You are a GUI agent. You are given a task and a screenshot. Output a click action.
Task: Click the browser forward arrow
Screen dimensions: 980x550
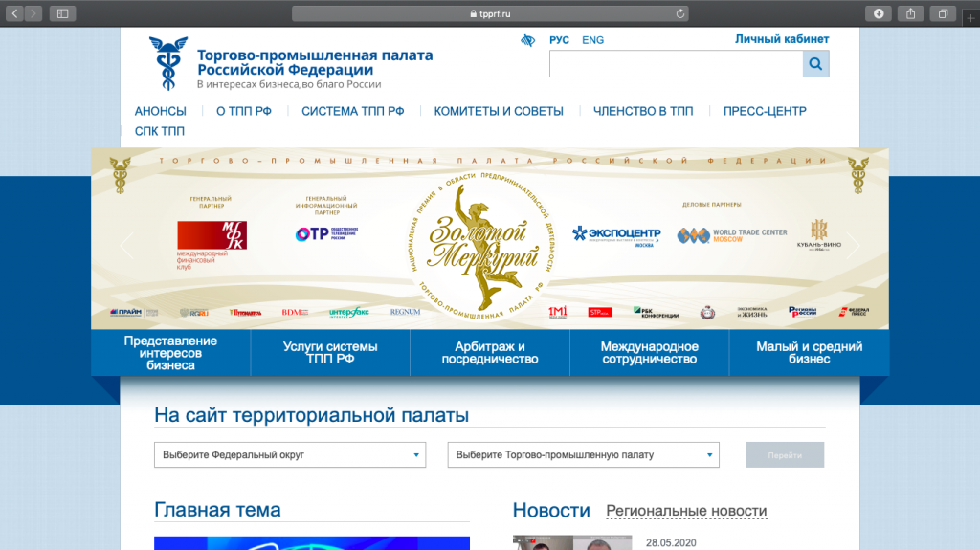point(33,13)
